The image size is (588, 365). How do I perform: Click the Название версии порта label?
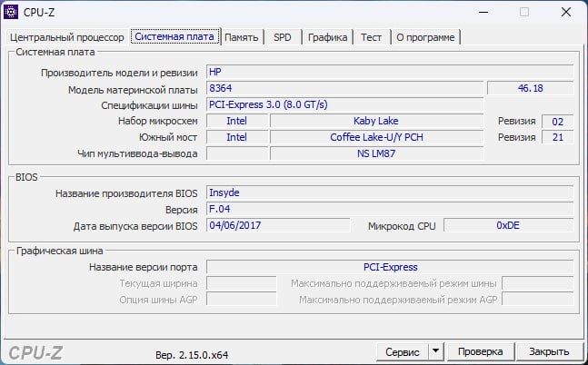pos(144,267)
